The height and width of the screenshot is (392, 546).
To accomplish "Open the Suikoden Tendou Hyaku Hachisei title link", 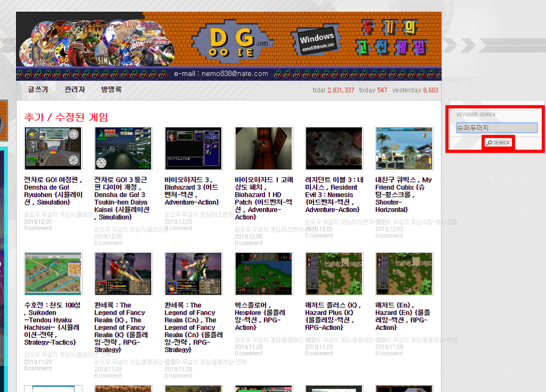I will pyautogui.click(x=52, y=323).
